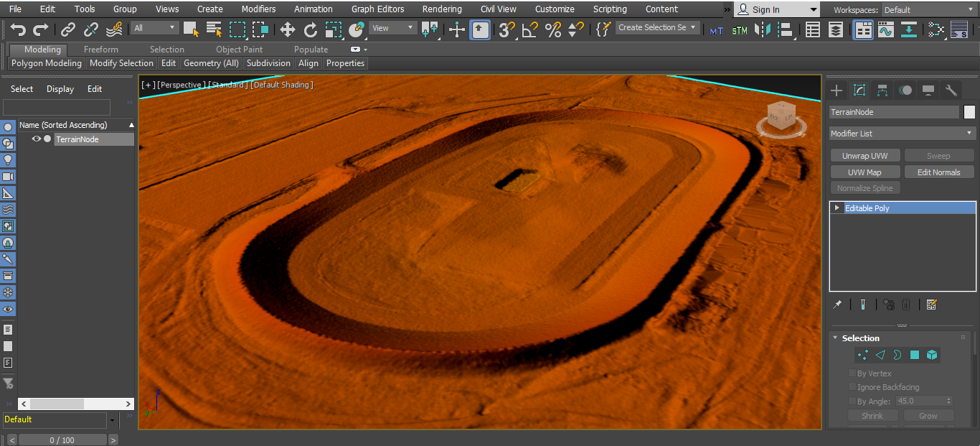Activate the Rotate tool

pyautogui.click(x=310, y=29)
